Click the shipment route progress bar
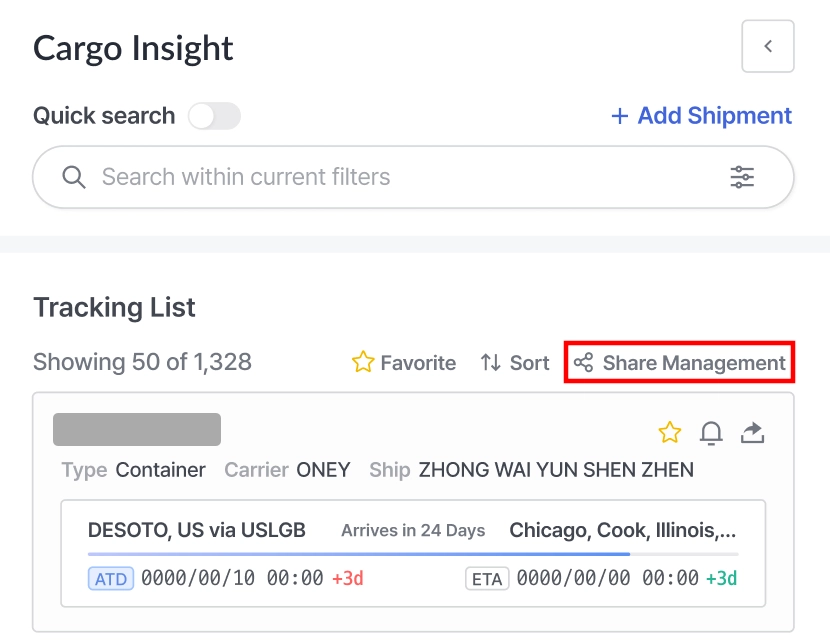Screen dimensions: 830x643 pos(413,553)
